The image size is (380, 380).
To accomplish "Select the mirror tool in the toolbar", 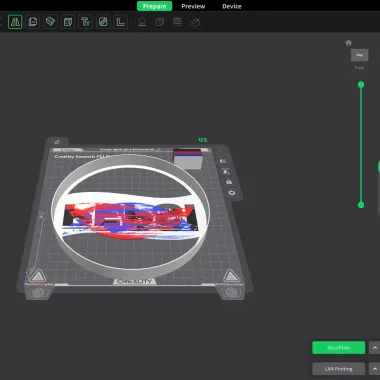I will pyautogui.click(x=15, y=22).
